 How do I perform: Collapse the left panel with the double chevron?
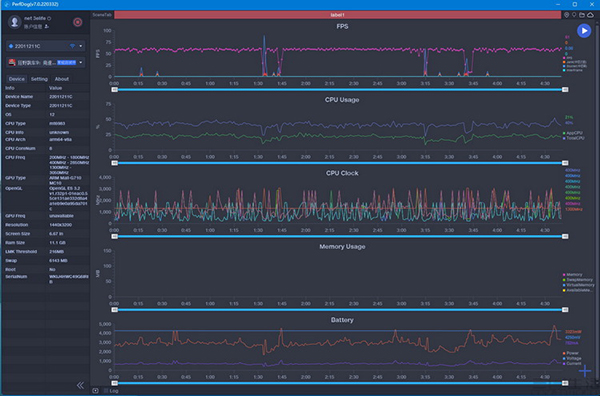tap(80, 385)
